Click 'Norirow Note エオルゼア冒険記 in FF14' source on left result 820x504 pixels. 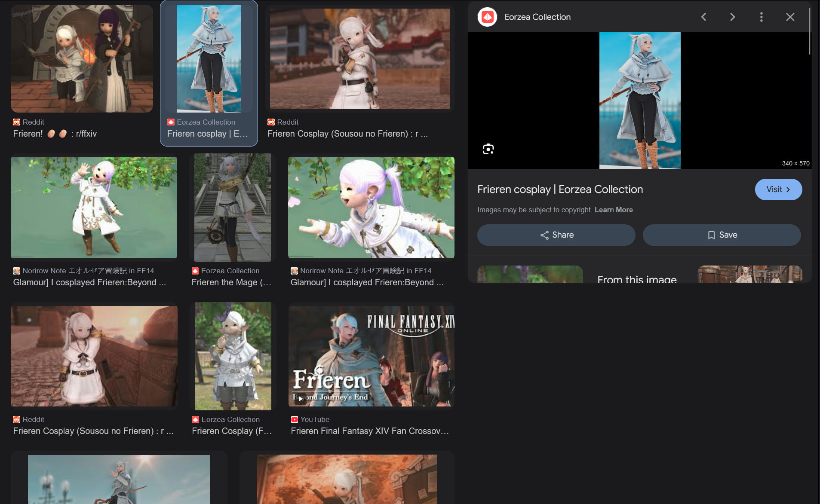88,271
